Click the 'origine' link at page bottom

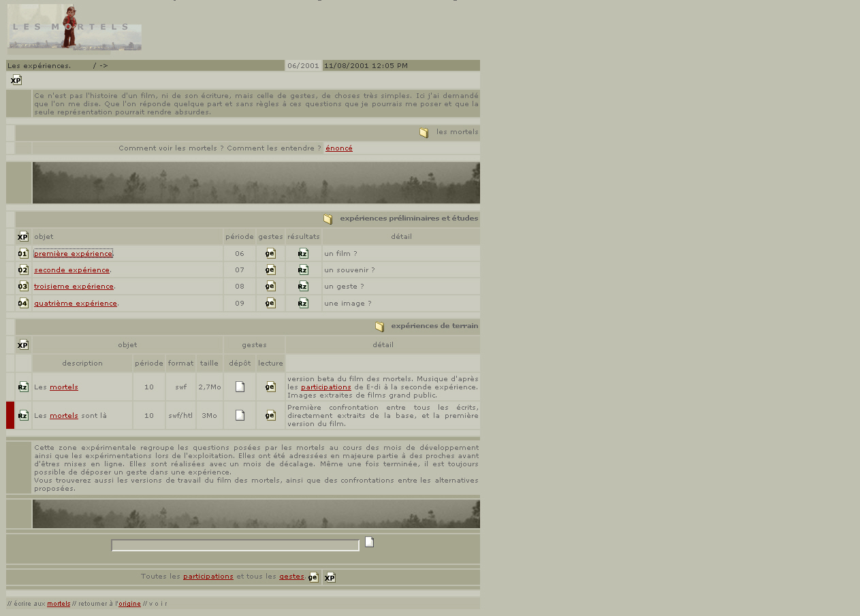point(129,604)
